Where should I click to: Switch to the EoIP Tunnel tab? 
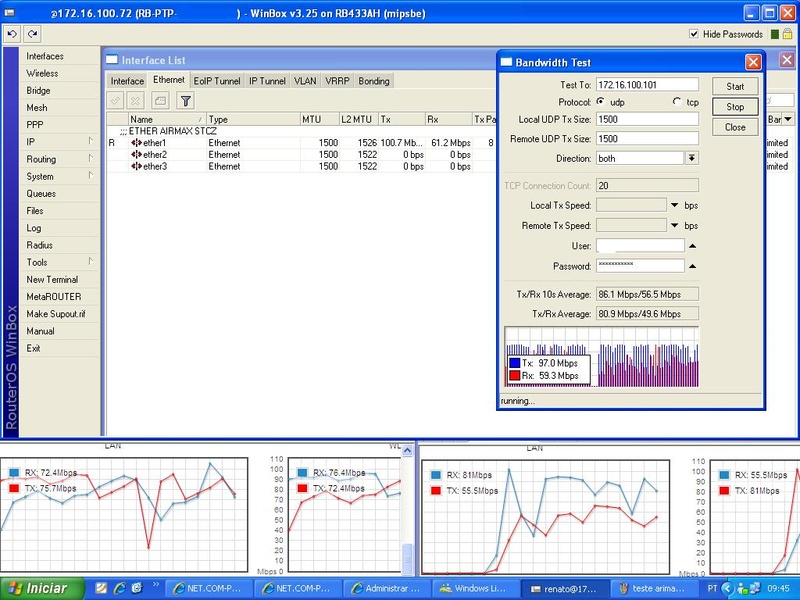click(x=216, y=81)
